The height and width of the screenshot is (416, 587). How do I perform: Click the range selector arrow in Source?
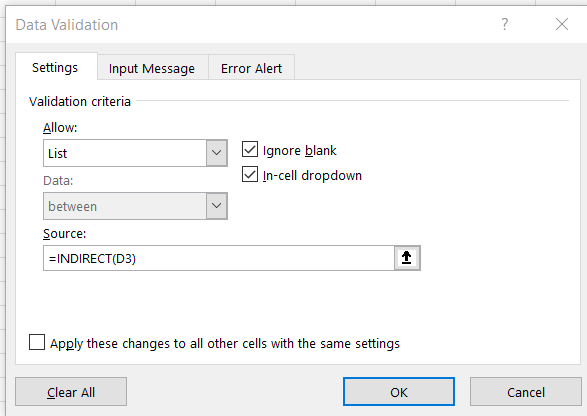pyautogui.click(x=407, y=258)
